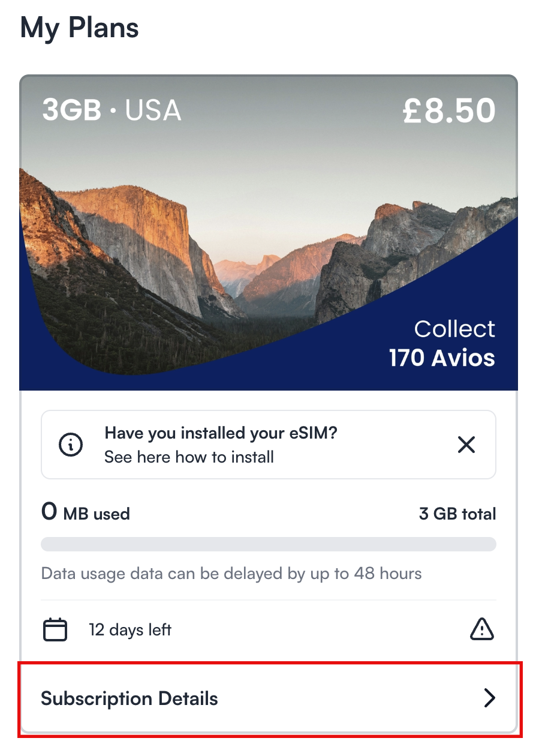Click the "3 GB total" label
Viewport: 536px width, 756px height.
pyautogui.click(x=457, y=514)
